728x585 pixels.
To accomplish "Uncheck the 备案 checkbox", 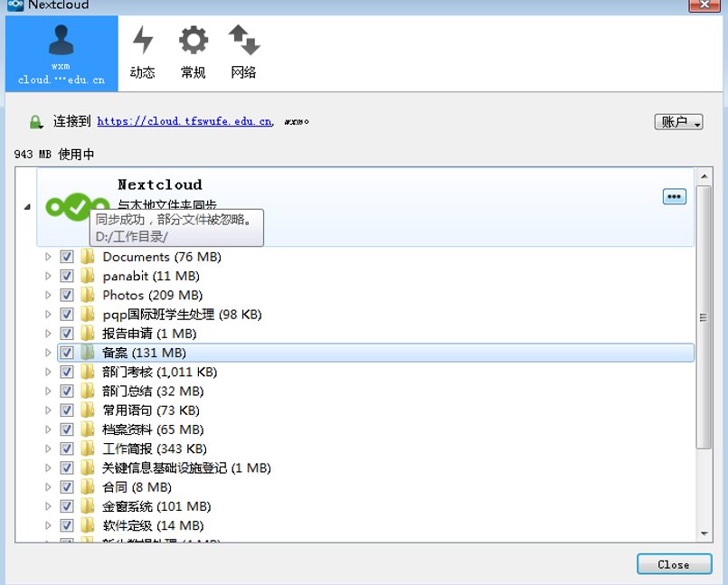I will [67, 353].
